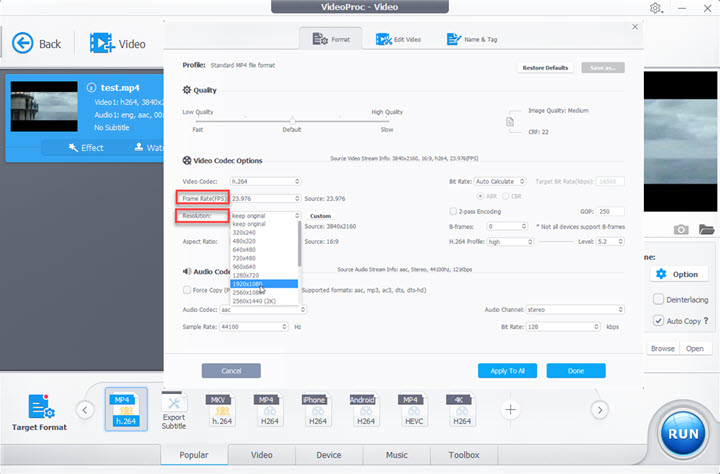The height and width of the screenshot is (474, 720).
Task: Open the settings gear in the title bar
Action: click(656, 8)
